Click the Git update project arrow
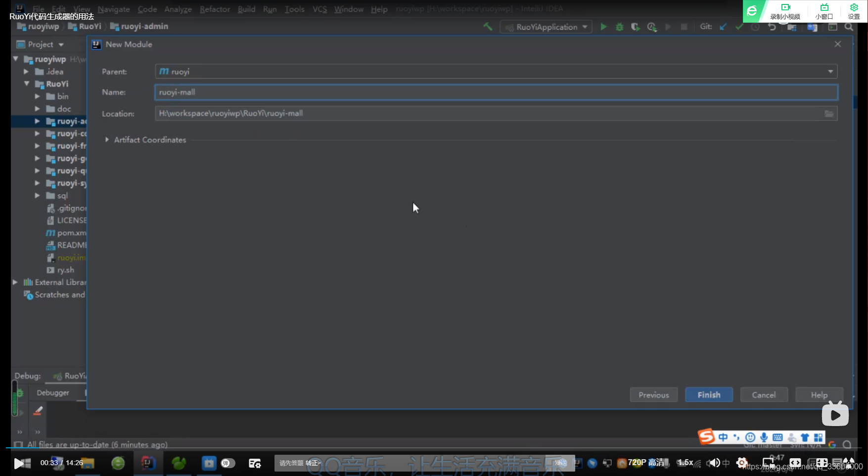The image size is (868, 476). point(723,27)
